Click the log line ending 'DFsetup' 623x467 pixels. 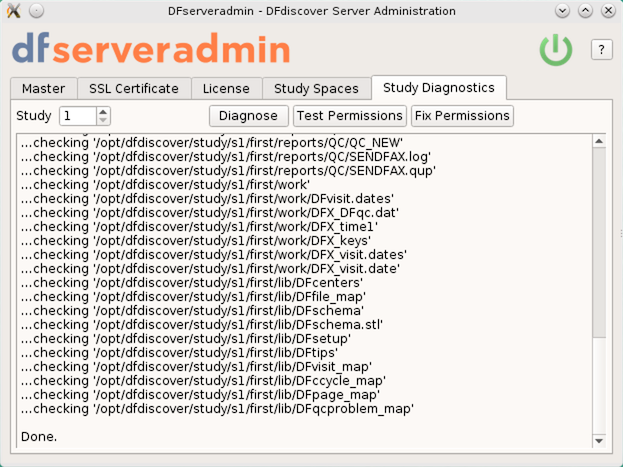coord(186,339)
